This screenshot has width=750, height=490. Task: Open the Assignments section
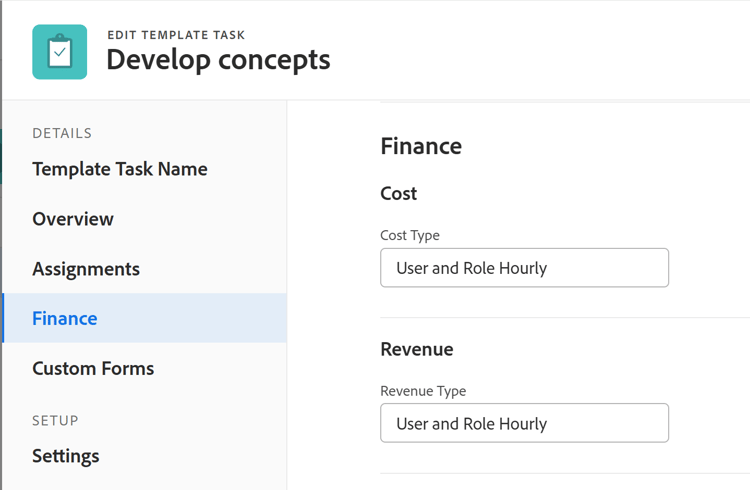point(86,269)
